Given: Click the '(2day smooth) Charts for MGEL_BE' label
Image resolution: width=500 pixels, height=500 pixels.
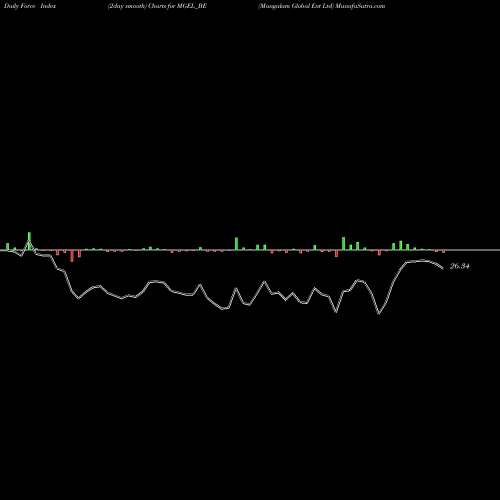Looking at the screenshot, I should [157, 6].
